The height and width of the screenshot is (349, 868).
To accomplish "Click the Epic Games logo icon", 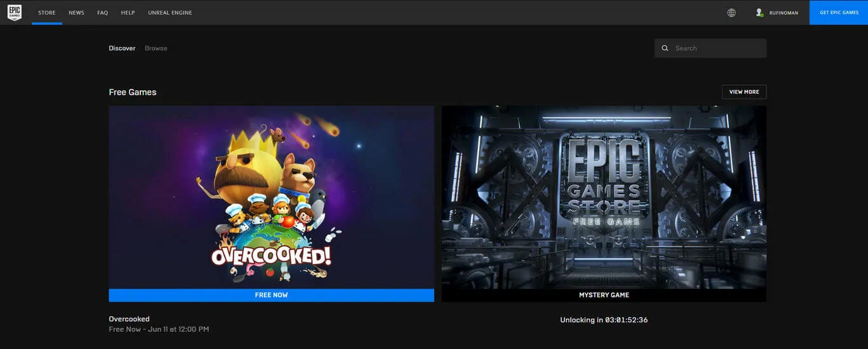I will [x=15, y=13].
